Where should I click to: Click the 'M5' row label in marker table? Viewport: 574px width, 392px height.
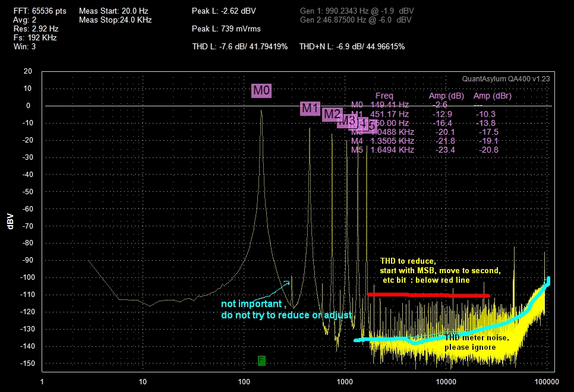point(357,150)
